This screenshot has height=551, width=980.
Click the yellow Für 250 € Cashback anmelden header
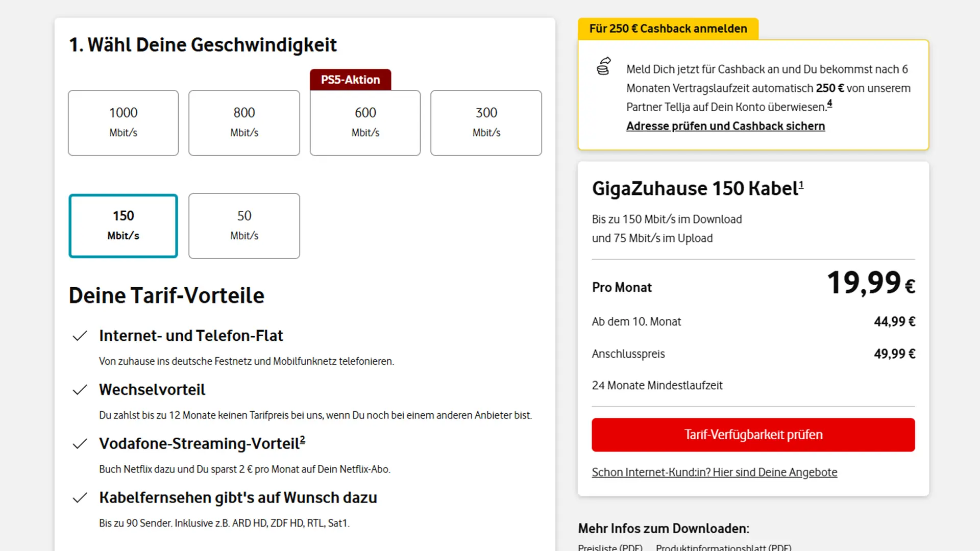[668, 29]
